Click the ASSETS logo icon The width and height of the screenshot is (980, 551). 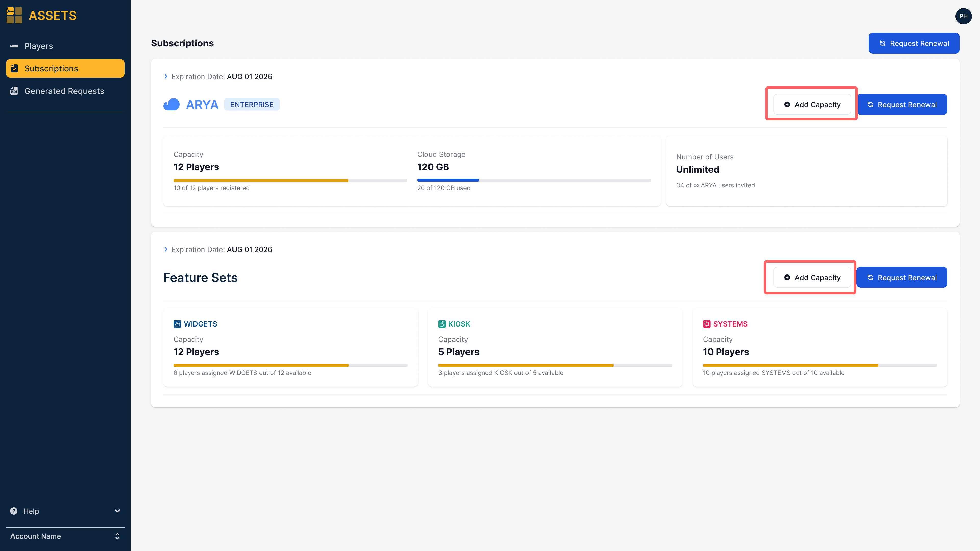pyautogui.click(x=15, y=15)
